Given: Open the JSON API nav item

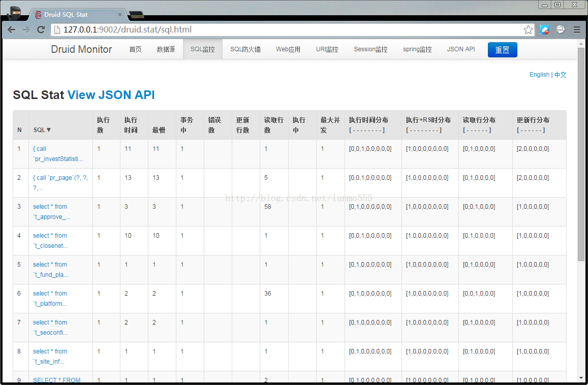Looking at the screenshot, I should click(x=461, y=49).
